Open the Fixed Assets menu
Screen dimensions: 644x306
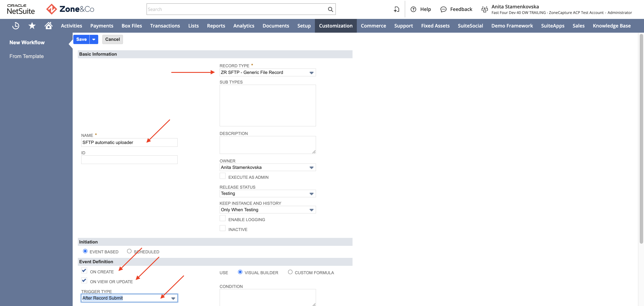click(x=435, y=26)
